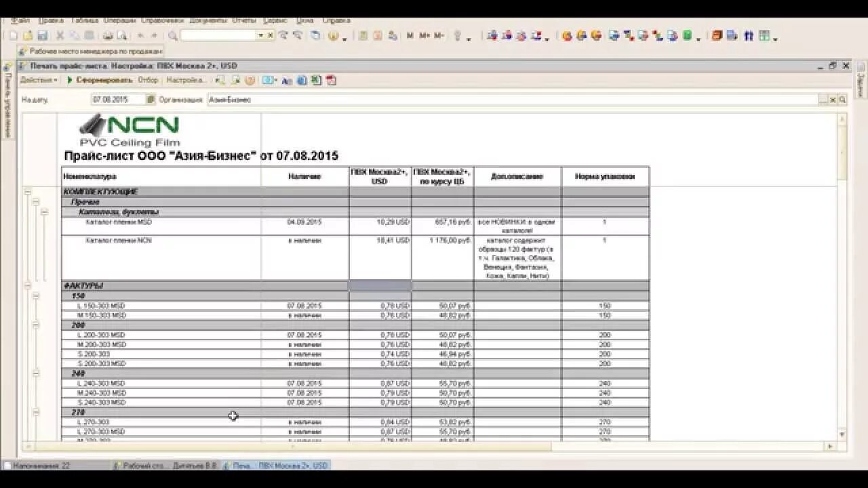
Task: Click the New document toolbar icon
Action: click(14, 35)
